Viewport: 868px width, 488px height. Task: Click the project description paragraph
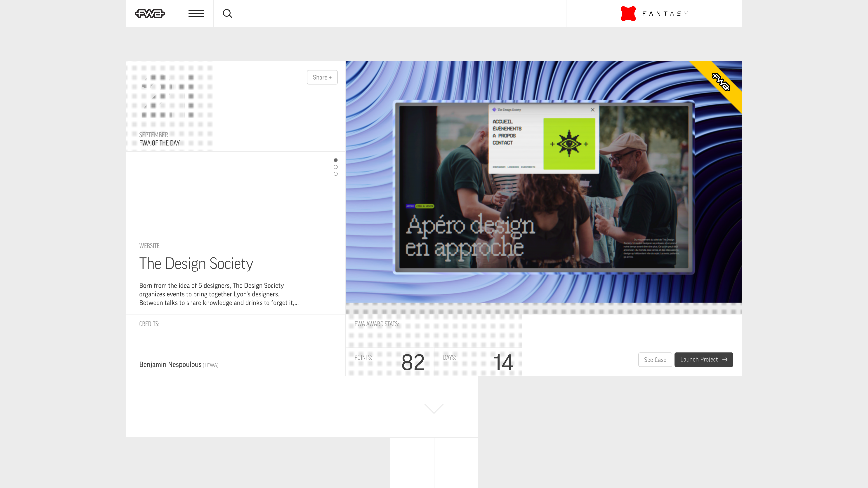tap(219, 294)
